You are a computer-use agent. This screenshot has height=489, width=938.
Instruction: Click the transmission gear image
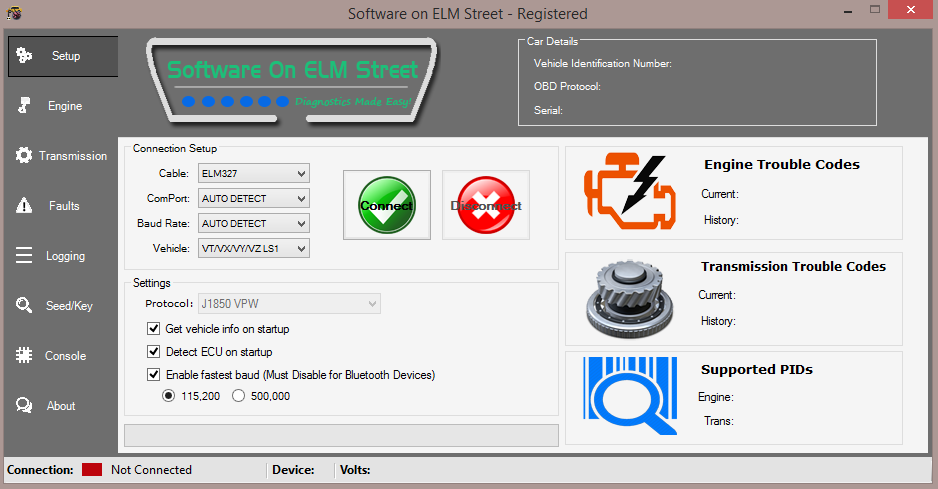tap(630, 299)
